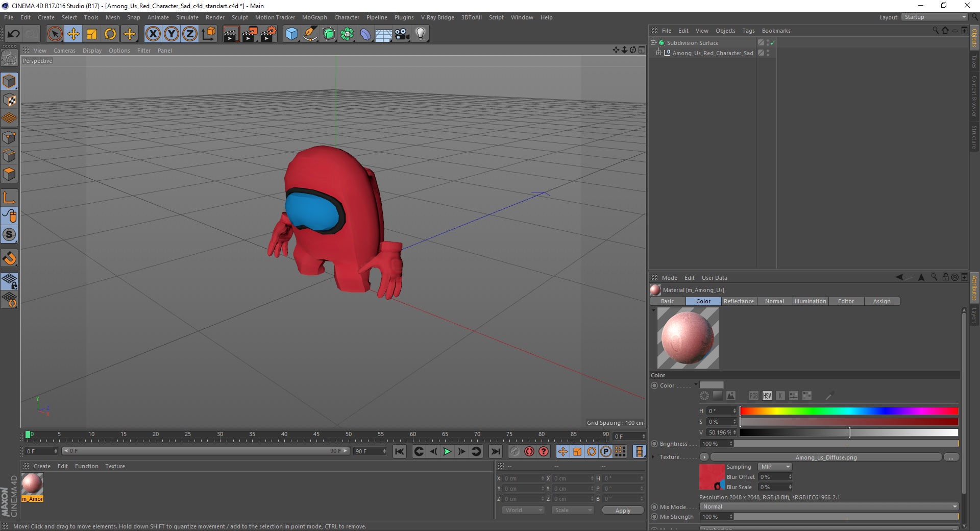Add a Subdivision Surface generator
The width and height of the screenshot is (980, 531).
tap(329, 34)
